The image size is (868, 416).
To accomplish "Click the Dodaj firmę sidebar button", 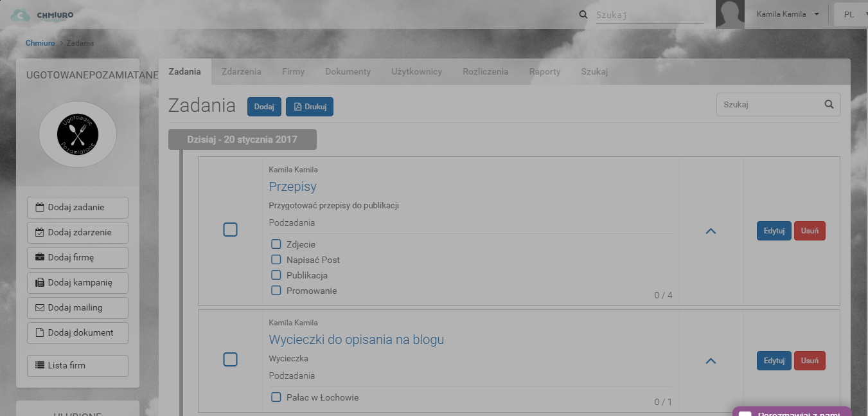I will tap(78, 258).
